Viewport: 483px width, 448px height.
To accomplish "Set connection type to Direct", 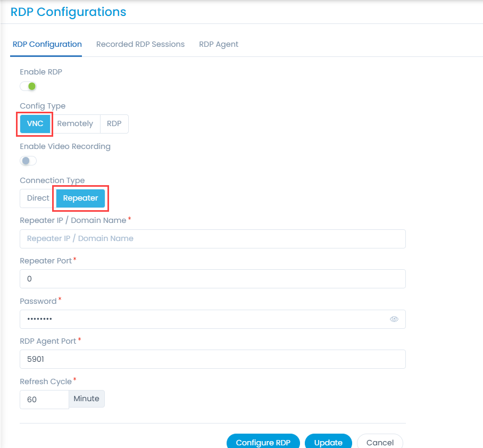I will [x=38, y=198].
